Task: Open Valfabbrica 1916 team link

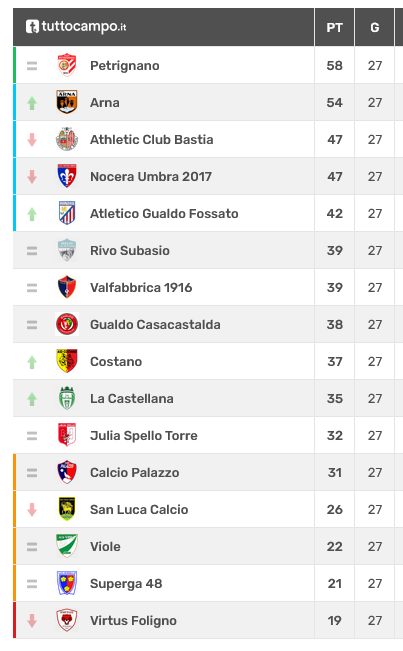Action: pyautogui.click(x=141, y=287)
